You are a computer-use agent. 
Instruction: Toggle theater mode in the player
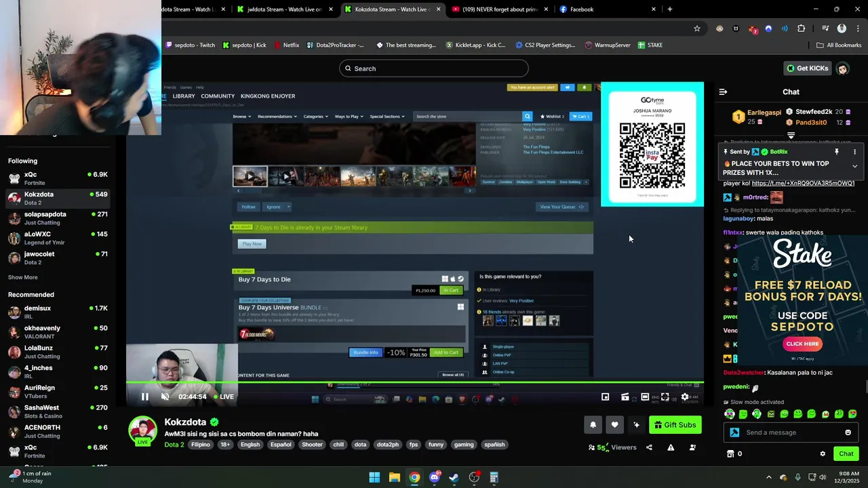point(645,397)
